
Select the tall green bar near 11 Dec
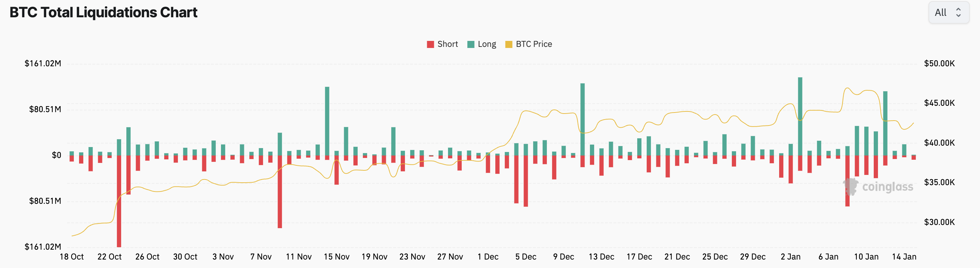[x=582, y=119]
